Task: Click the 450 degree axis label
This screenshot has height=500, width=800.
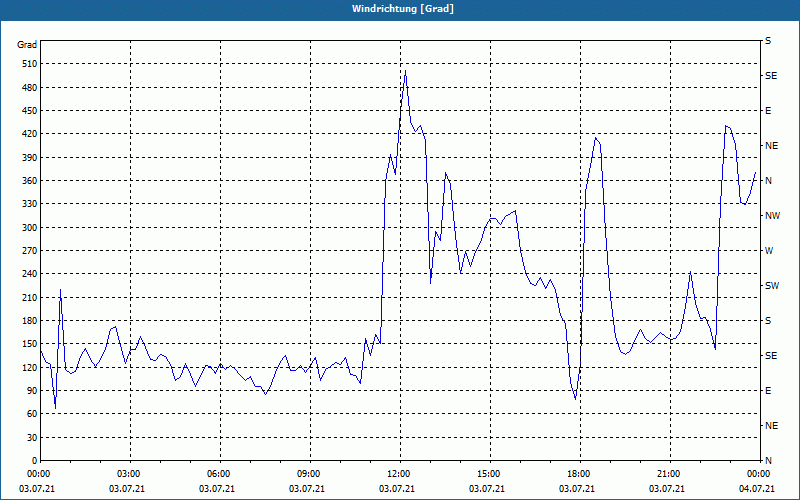Action: point(30,111)
